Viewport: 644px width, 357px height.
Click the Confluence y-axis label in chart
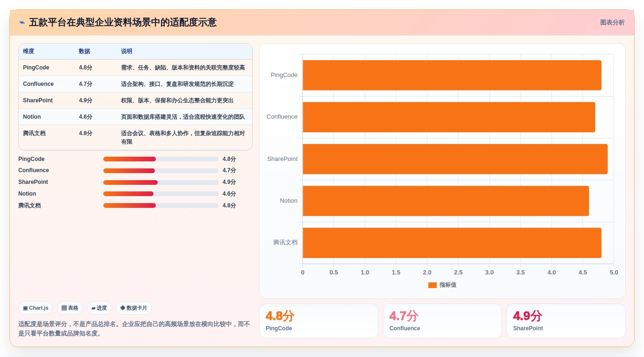282,117
